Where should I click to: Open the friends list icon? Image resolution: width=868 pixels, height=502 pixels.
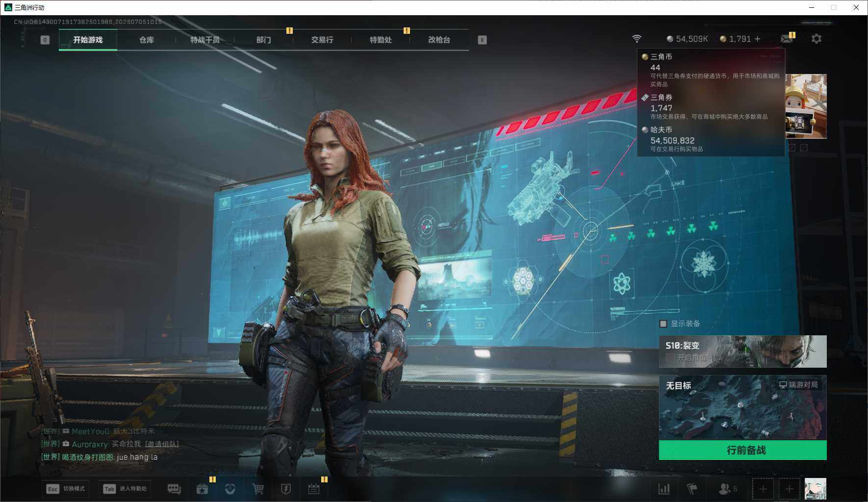point(728,489)
